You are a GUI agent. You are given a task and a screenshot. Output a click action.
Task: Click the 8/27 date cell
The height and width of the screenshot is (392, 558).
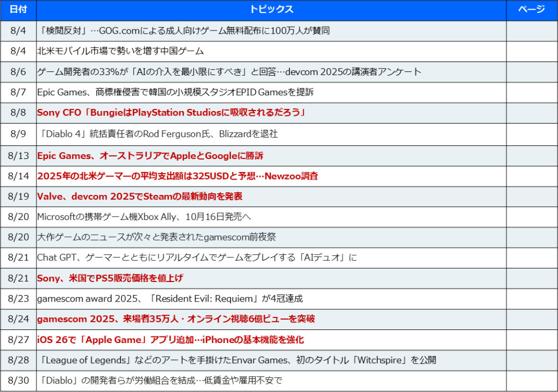(x=18, y=340)
